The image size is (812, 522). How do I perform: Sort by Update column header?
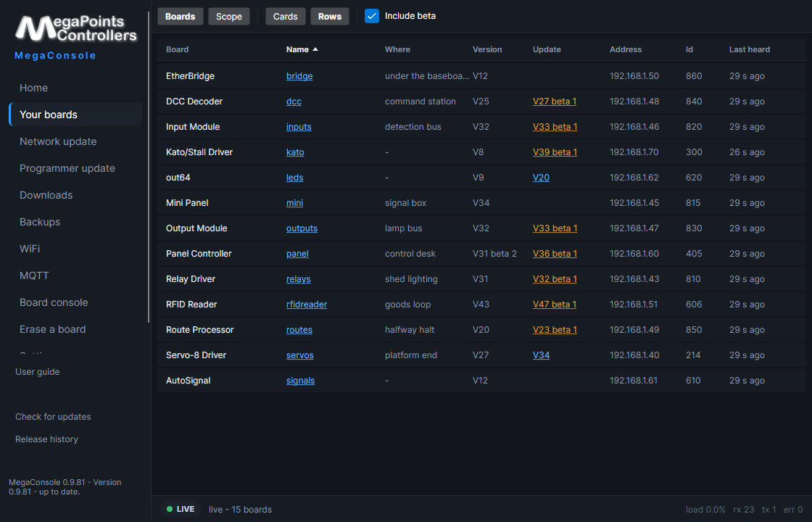547,50
